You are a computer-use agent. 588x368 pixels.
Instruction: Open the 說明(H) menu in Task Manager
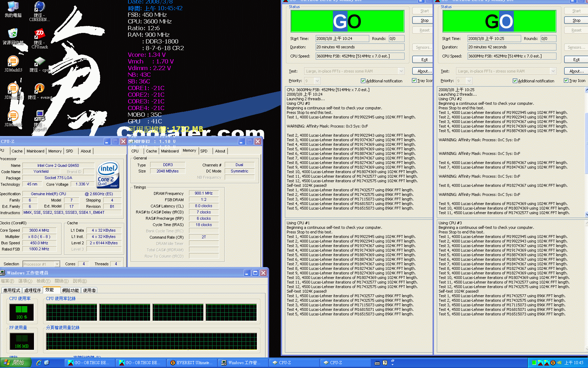click(80, 281)
